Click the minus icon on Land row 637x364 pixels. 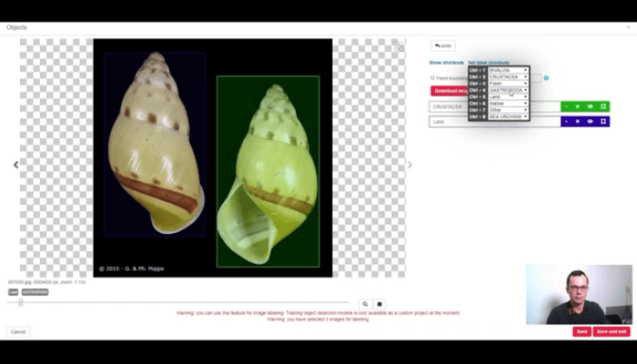click(x=566, y=121)
